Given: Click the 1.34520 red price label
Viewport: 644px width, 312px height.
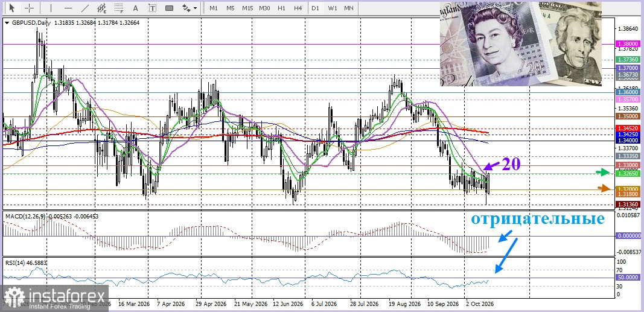Looking at the screenshot, I should click(x=628, y=129).
